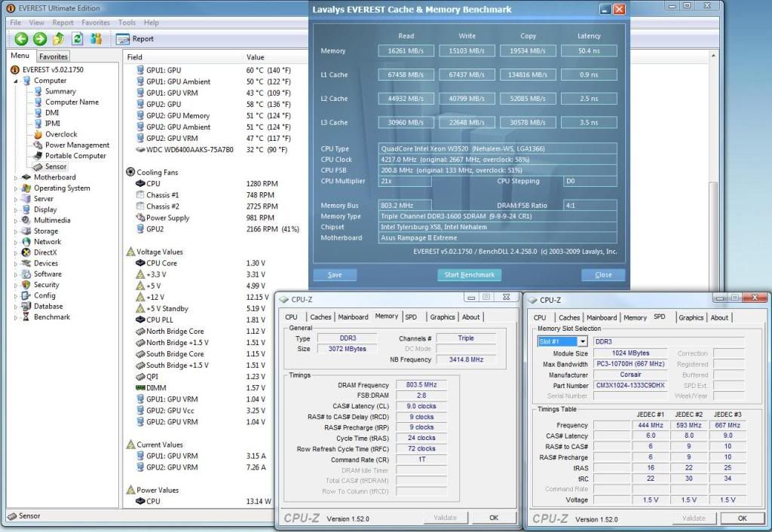Expand the Operating System tree node
This screenshot has height=532, width=772.
[16, 188]
